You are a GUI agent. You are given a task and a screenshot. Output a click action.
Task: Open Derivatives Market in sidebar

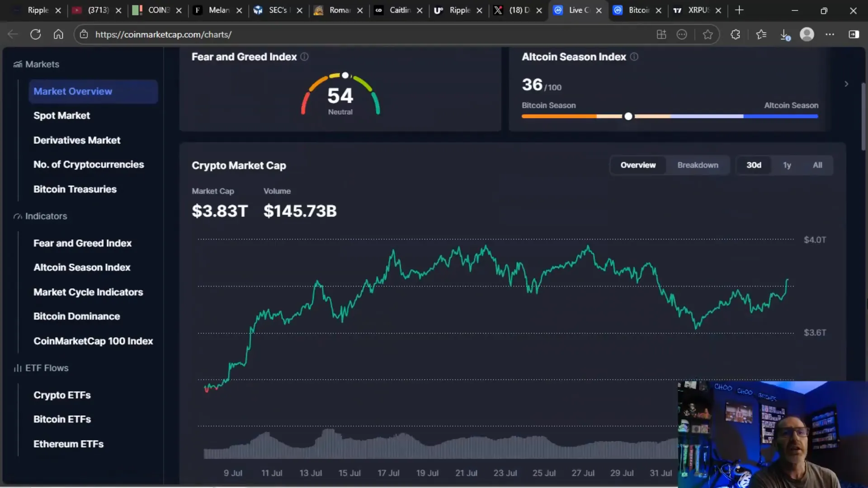pos(77,140)
